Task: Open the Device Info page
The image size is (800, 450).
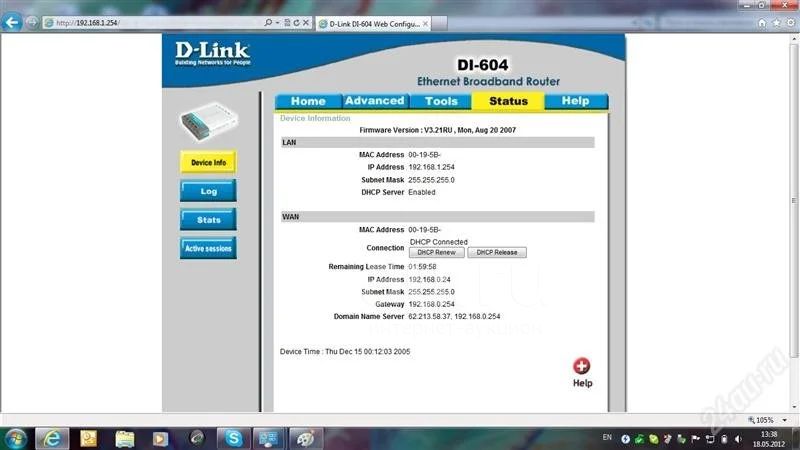Action: [208, 162]
